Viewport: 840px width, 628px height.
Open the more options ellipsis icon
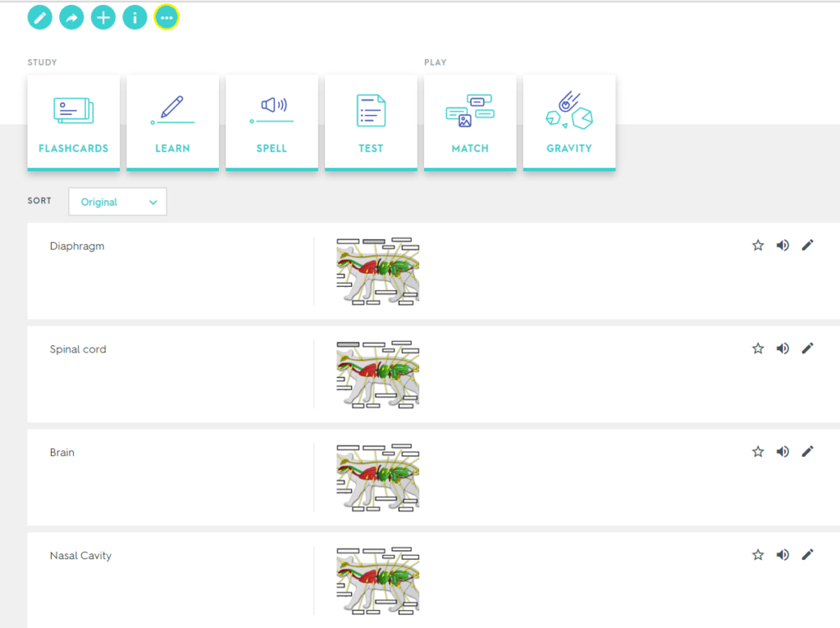click(167, 18)
